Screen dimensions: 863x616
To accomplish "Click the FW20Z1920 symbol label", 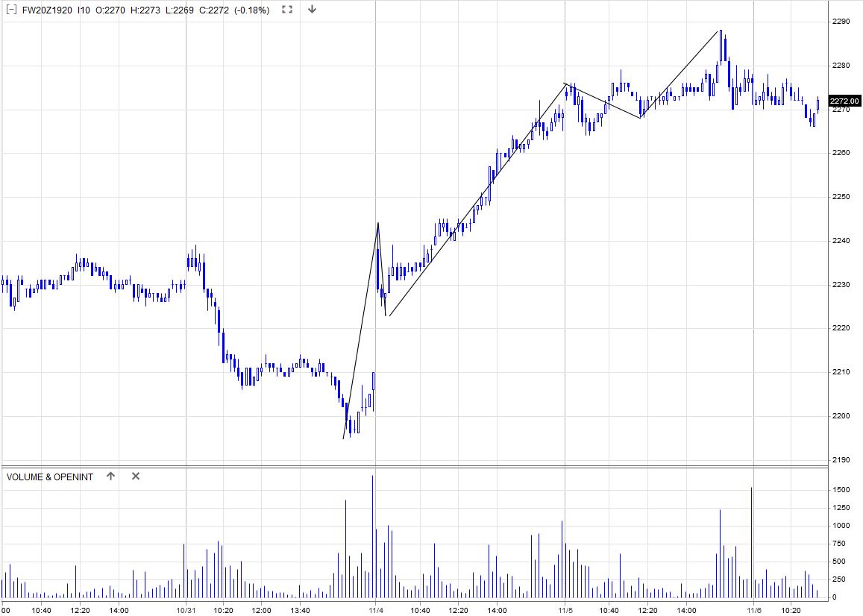I will pos(47,10).
